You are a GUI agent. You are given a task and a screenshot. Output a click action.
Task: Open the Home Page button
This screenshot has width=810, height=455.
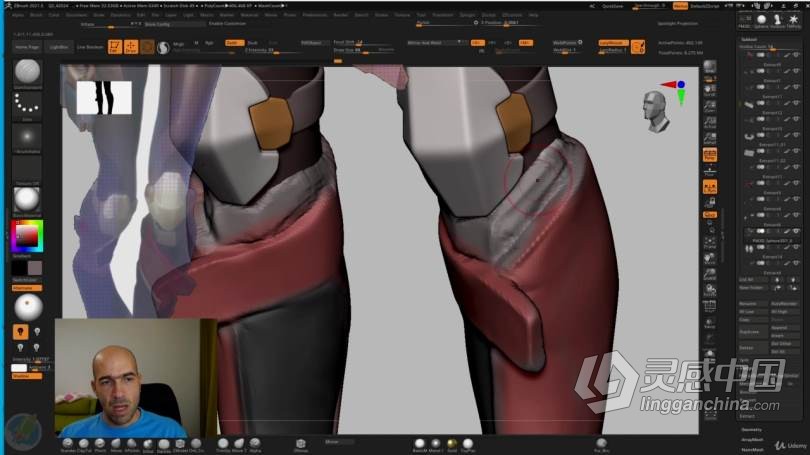coord(27,47)
